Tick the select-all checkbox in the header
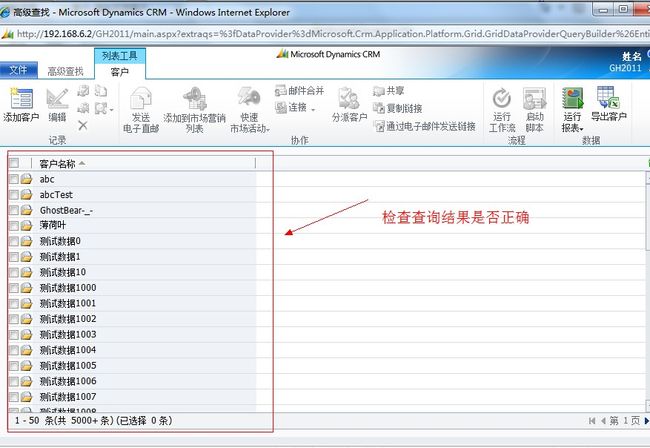 click(x=14, y=163)
